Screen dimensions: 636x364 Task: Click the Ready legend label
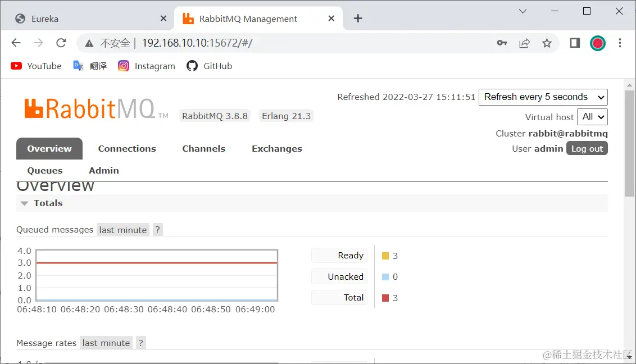(x=339, y=256)
